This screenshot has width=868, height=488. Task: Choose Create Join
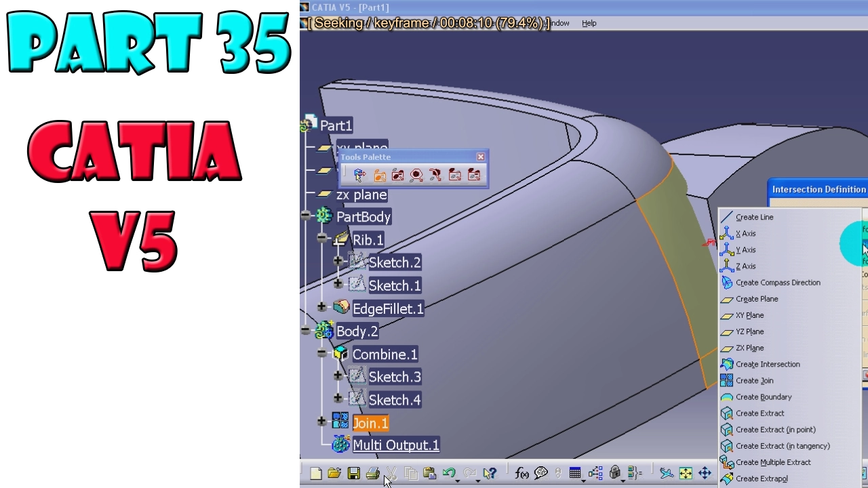pos(754,380)
